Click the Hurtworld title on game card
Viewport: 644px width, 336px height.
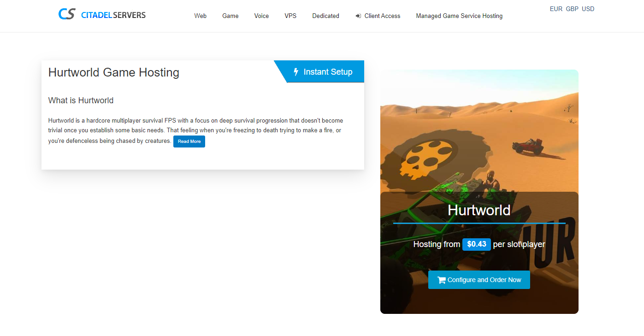[x=479, y=210]
